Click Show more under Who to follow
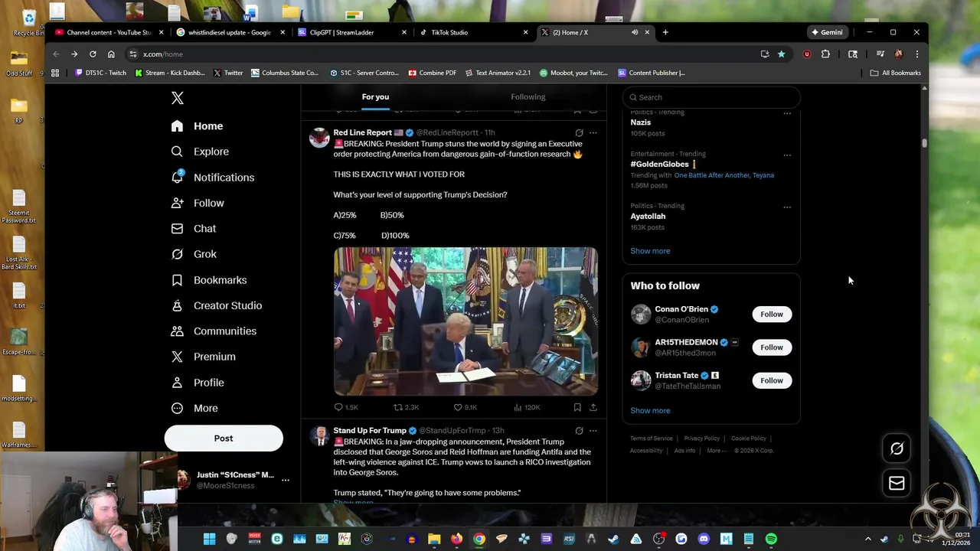 (x=650, y=411)
